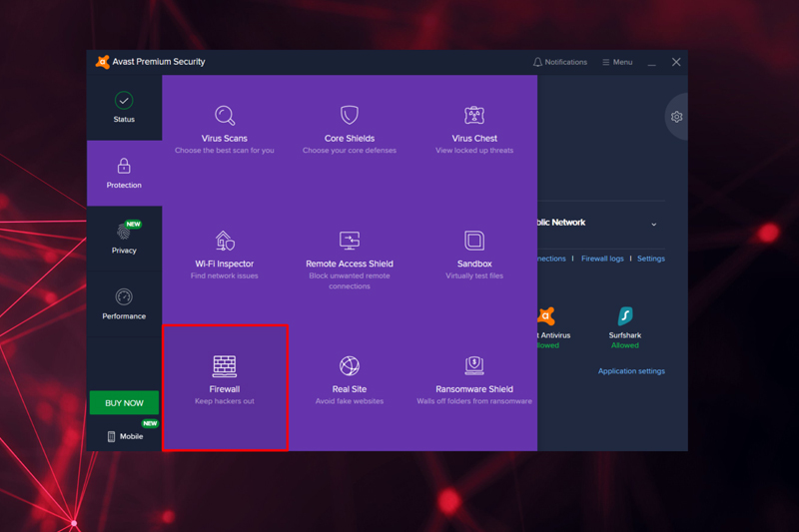Click the Mobile phone icon
The image size is (799, 532).
[111, 436]
